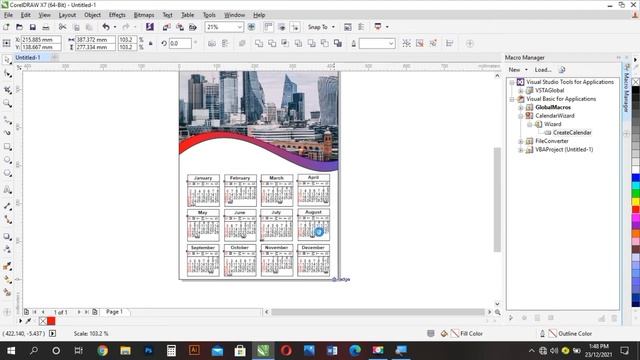This screenshot has width=640, height=360.
Task: Expand the VSTAGlobal tree node
Action: click(x=521, y=91)
